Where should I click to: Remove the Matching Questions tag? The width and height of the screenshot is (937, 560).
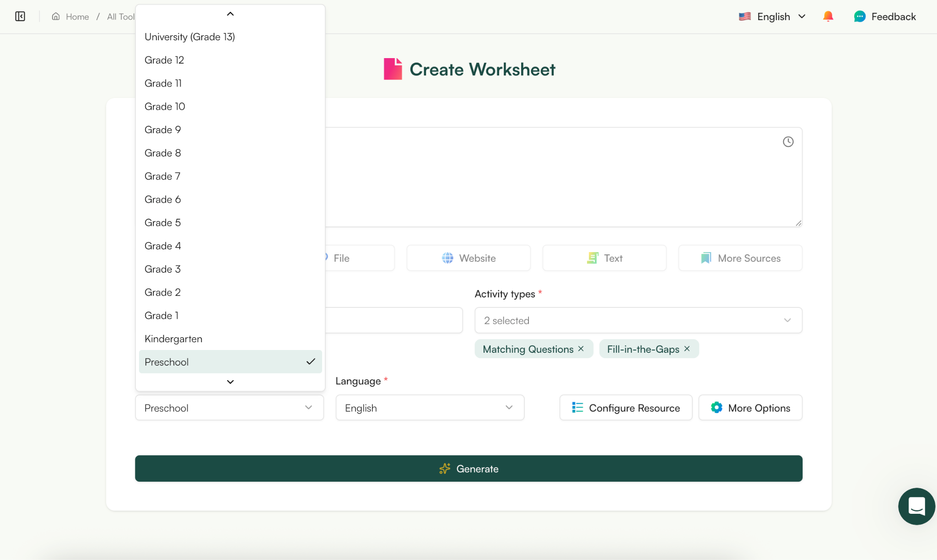click(x=581, y=349)
